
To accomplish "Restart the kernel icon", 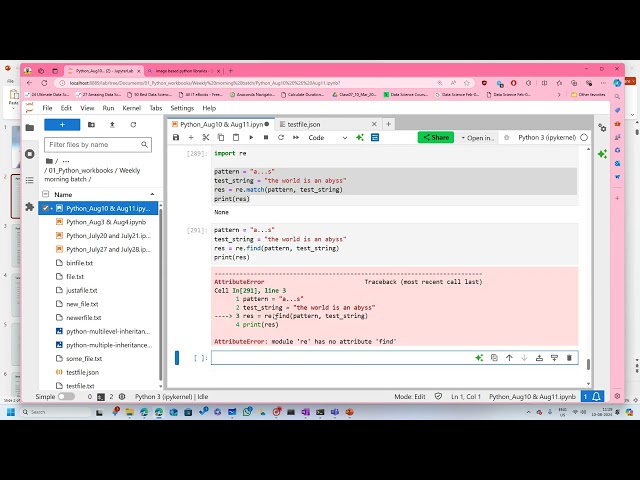I will pos(281,138).
